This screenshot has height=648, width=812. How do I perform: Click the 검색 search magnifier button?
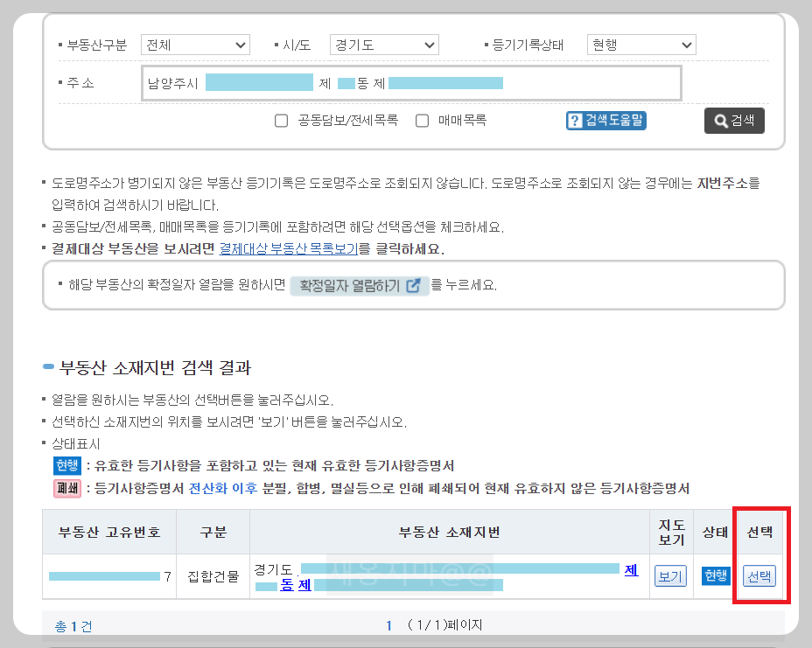[x=734, y=121]
